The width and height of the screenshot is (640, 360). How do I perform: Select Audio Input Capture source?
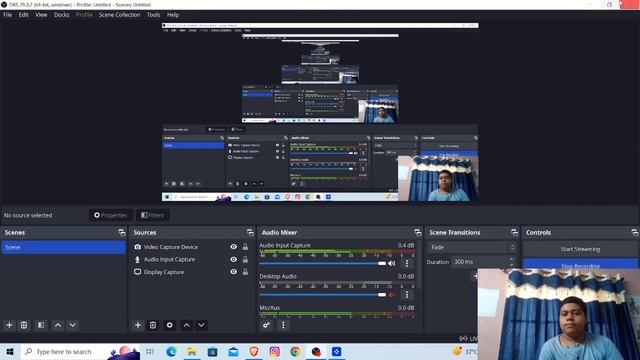(169, 259)
